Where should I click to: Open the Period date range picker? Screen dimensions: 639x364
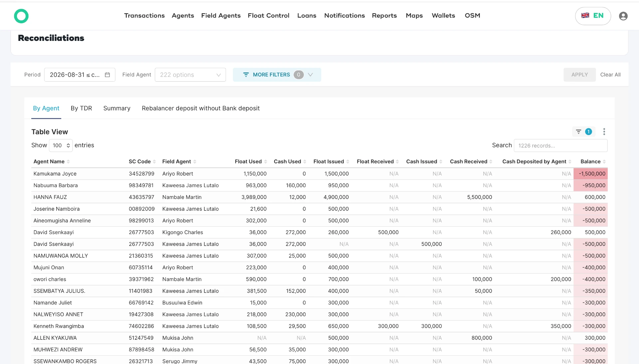[x=80, y=75]
